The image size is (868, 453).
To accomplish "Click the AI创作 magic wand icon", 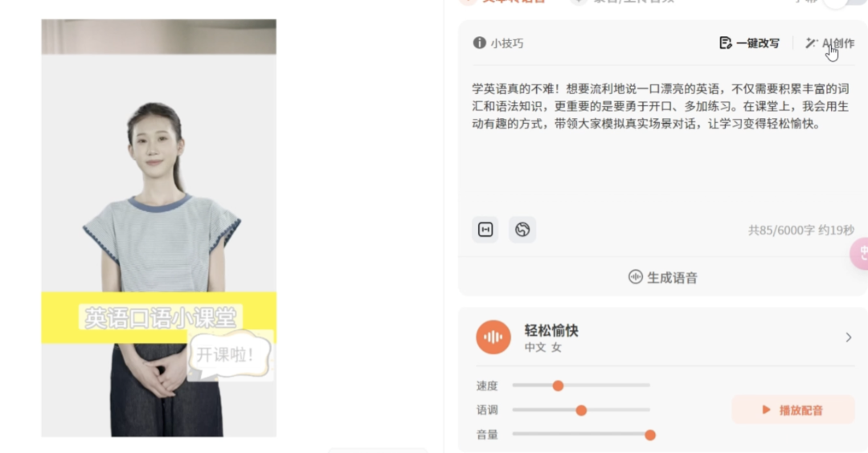I will point(812,43).
